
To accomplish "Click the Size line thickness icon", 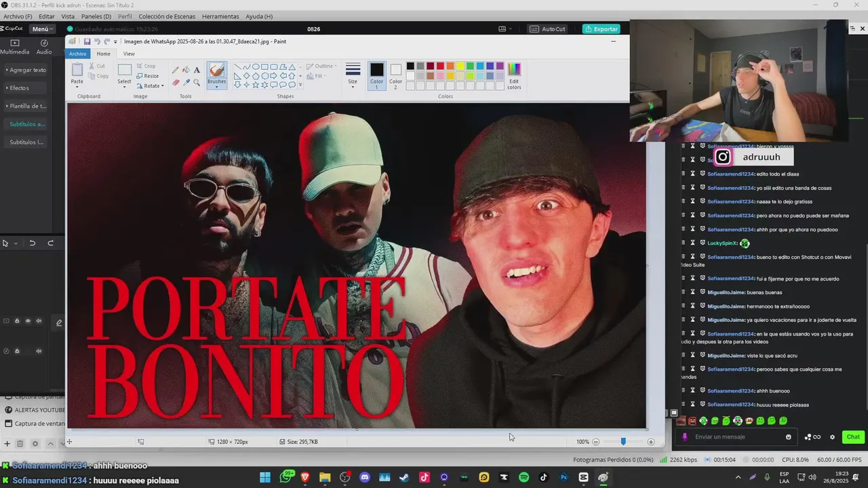I will point(353,70).
